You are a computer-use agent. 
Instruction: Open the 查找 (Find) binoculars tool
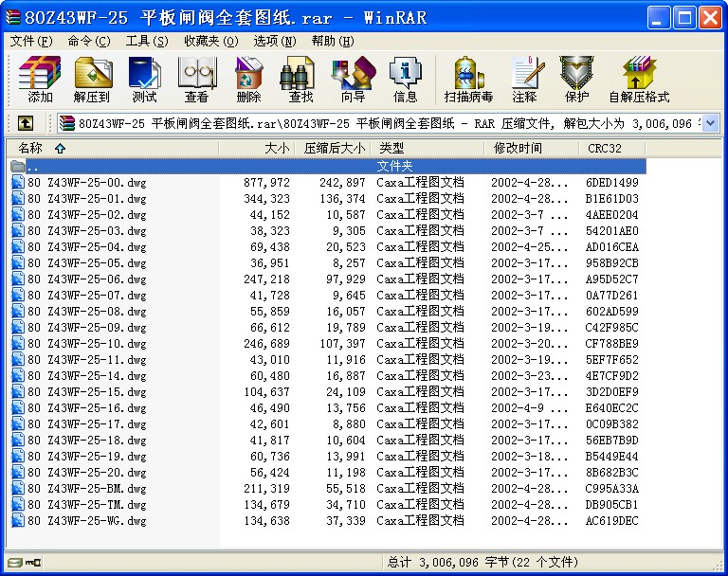click(x=300, y=80)
